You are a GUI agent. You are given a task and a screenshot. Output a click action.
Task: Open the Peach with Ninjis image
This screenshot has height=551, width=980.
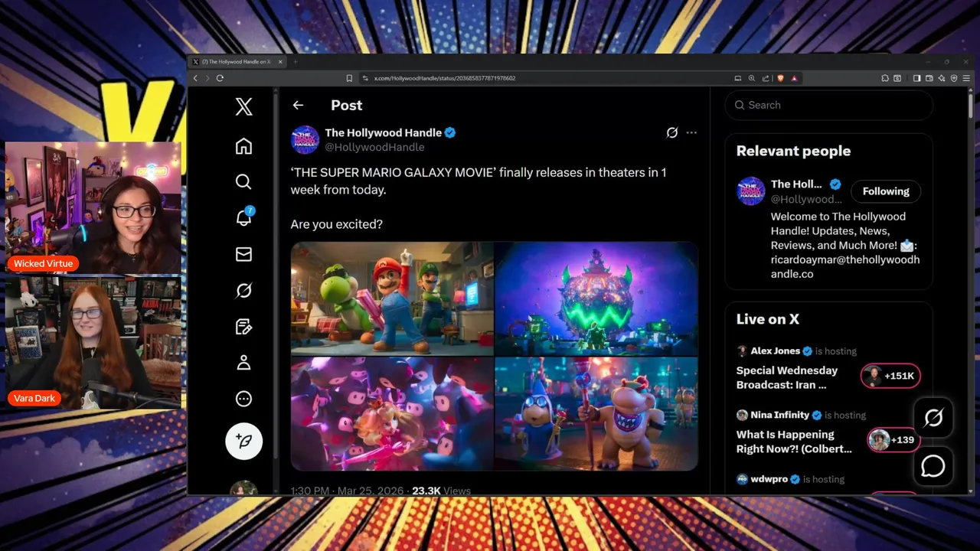click(x=392, y=413)
